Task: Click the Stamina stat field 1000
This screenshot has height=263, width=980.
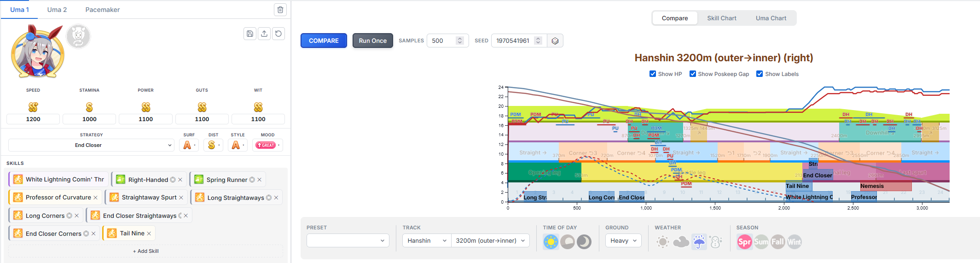Action: pyautogui.click(x=89, y=119)
